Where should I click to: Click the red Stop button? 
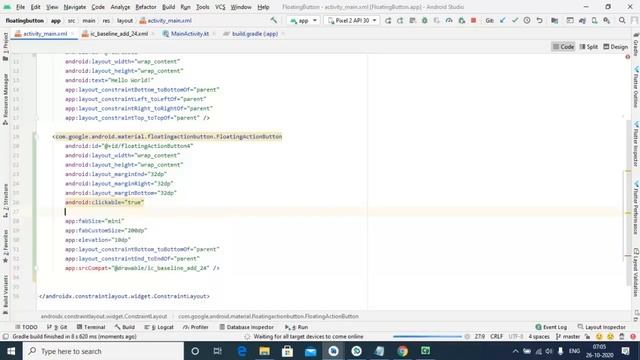point(473,20)
